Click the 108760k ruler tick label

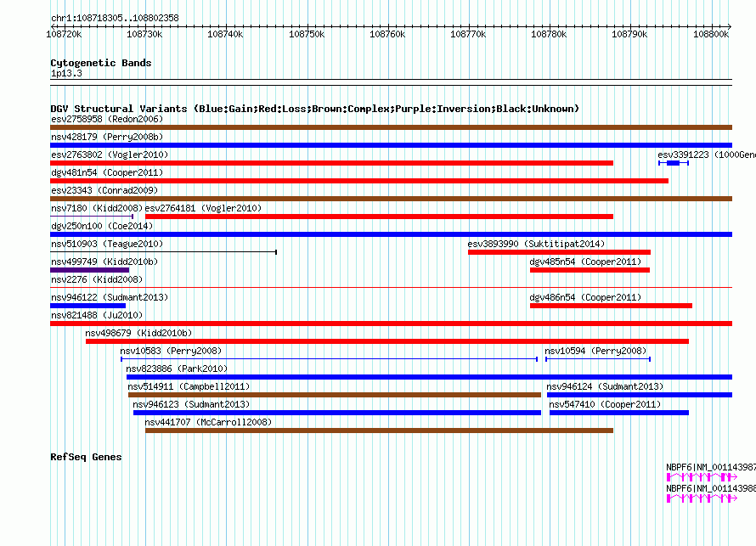[x=387, y=34]
